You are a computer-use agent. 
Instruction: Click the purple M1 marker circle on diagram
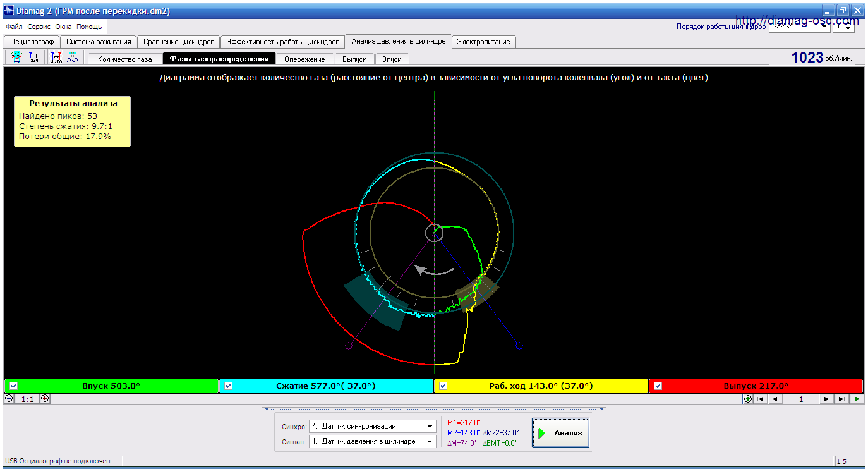pos(348,346)
